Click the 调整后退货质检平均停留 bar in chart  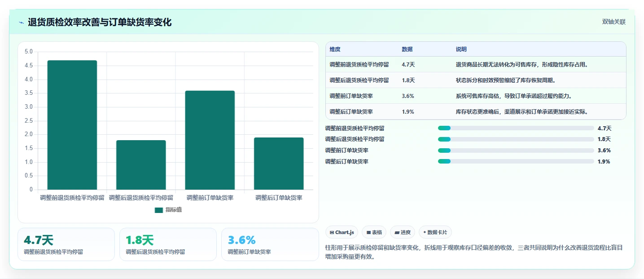click(141, 165)
